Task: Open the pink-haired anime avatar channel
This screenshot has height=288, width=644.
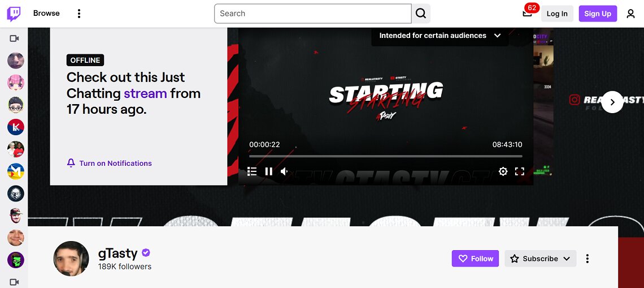Action: point(16,83)
